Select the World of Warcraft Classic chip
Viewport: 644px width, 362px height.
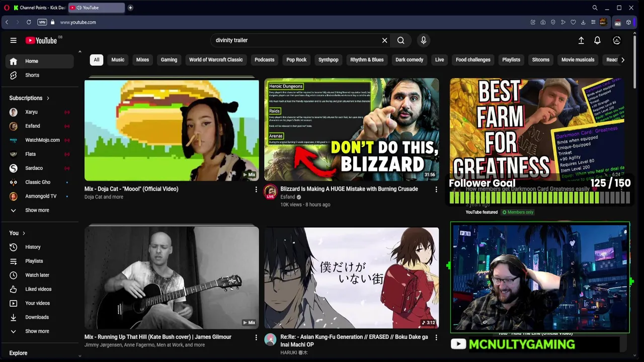[216, 60]
